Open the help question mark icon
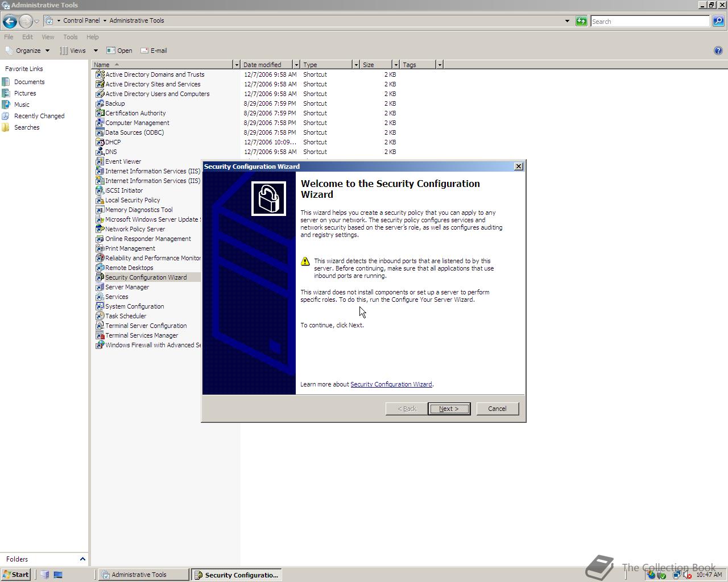 coord(718,51)
